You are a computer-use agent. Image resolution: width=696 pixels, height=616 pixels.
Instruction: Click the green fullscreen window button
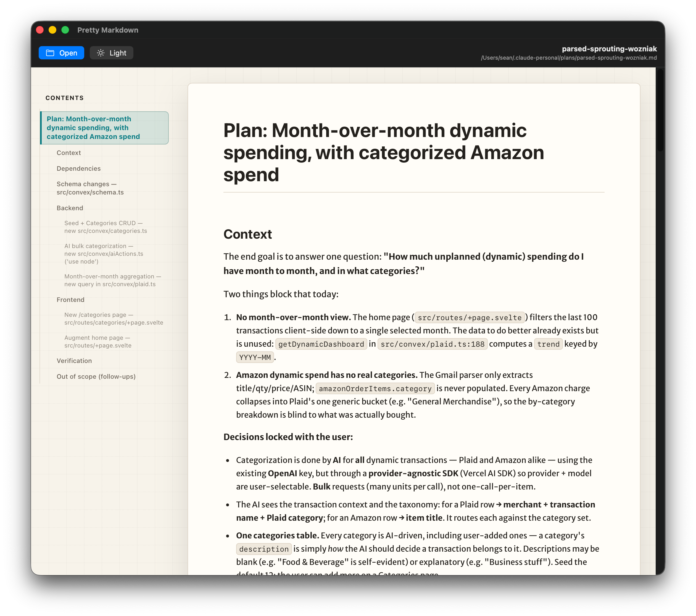point(65,30)
